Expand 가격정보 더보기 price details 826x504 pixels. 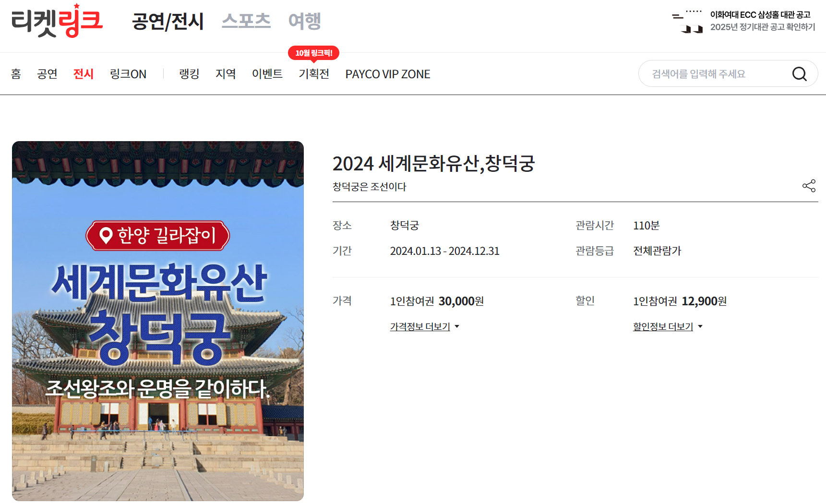point(419,327)
